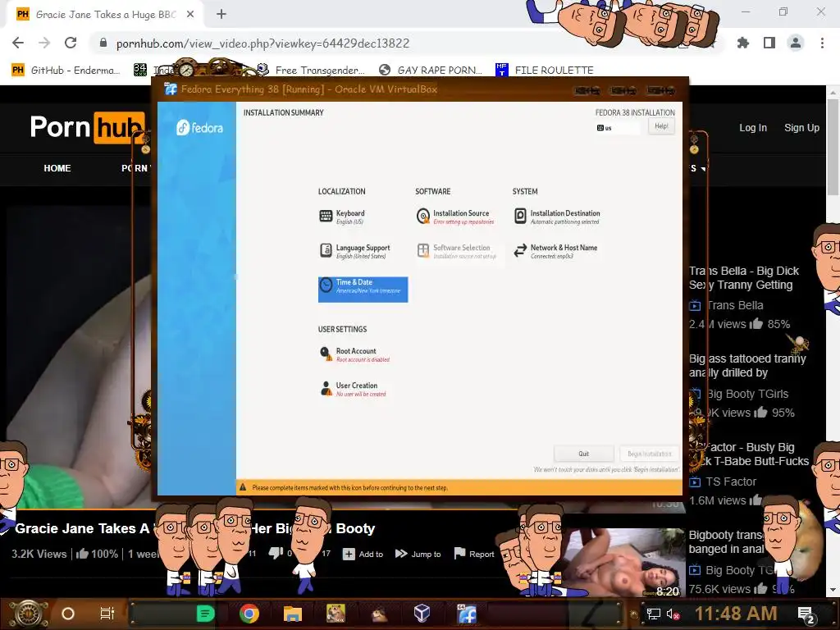The height and width of the screenshot is (630, 840).
Task: Select the highlighted Time & Date item
Action: click(x=363, y=290)
